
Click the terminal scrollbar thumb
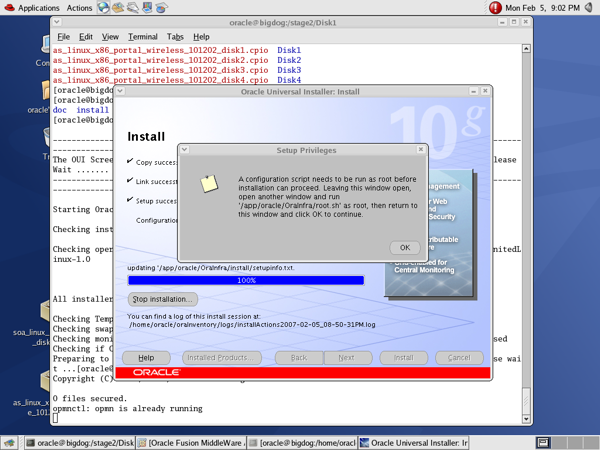526,400
